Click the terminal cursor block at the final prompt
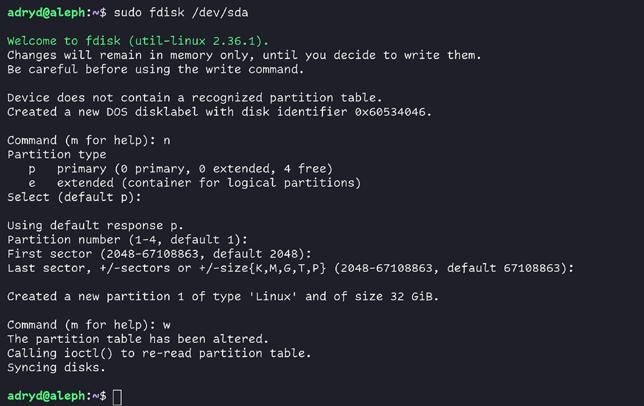 pyautogui.click(x=117, y=397)
